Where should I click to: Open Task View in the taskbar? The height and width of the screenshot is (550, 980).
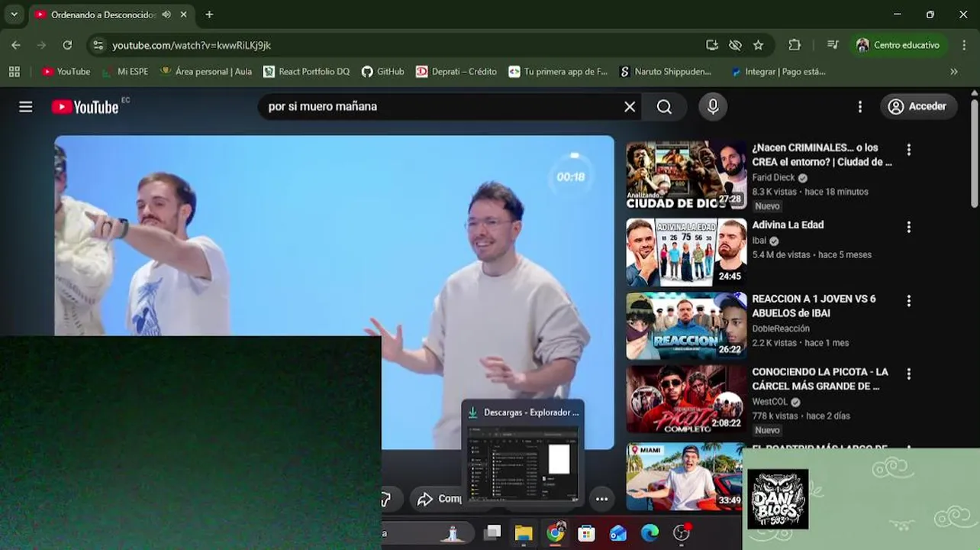(x=492, y=532)
